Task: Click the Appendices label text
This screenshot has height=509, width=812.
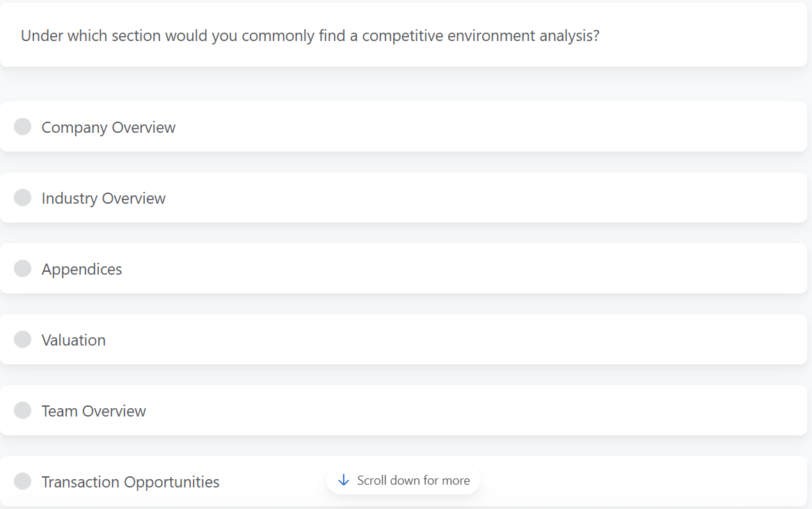Action: tap(81, 268)
